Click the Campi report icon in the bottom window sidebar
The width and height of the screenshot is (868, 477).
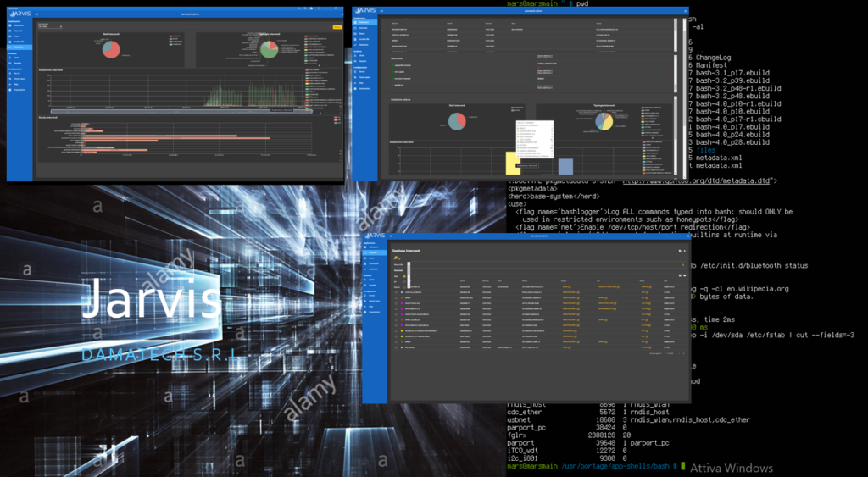(x=364, y=301)
